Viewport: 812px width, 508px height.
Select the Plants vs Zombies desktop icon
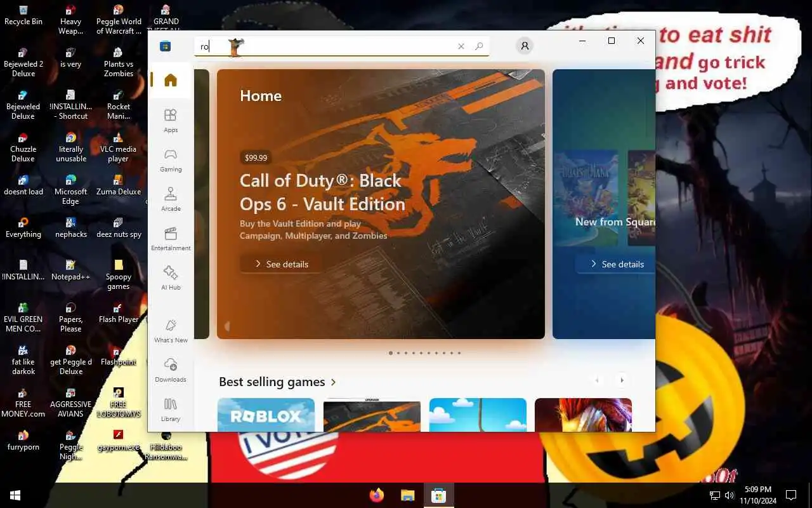pos(119,62)
